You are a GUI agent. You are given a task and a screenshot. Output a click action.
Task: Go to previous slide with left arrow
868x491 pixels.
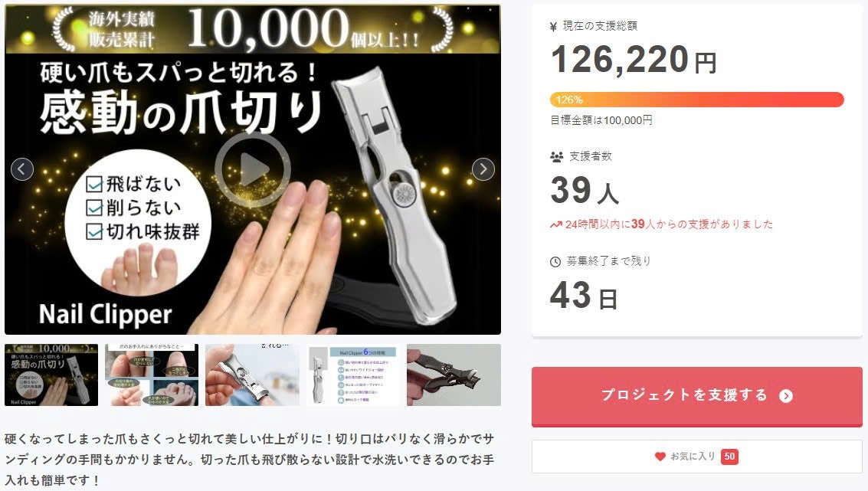[22, 169]
